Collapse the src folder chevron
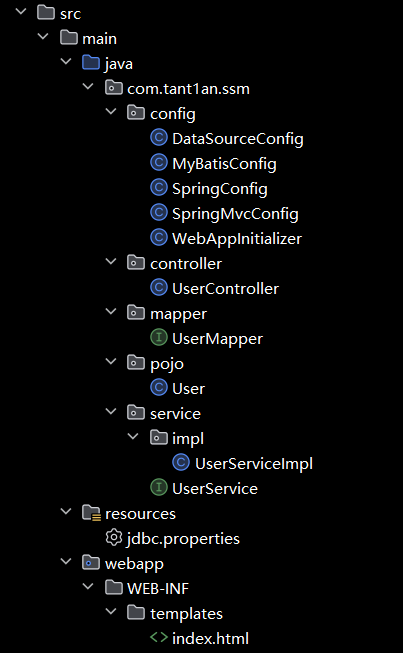Viewport: 403px width, 653px height. 21,12
